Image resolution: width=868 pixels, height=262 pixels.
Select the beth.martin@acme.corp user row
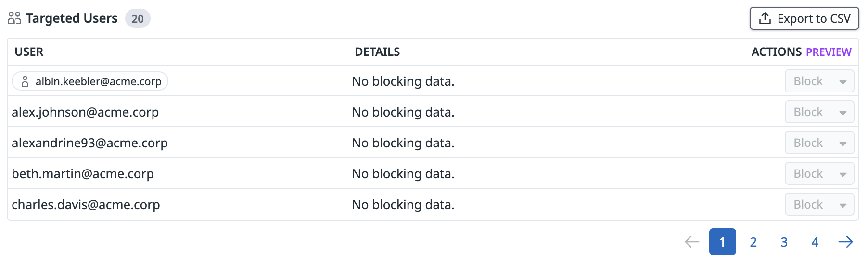pyautogui.click(x=83, y=174)
